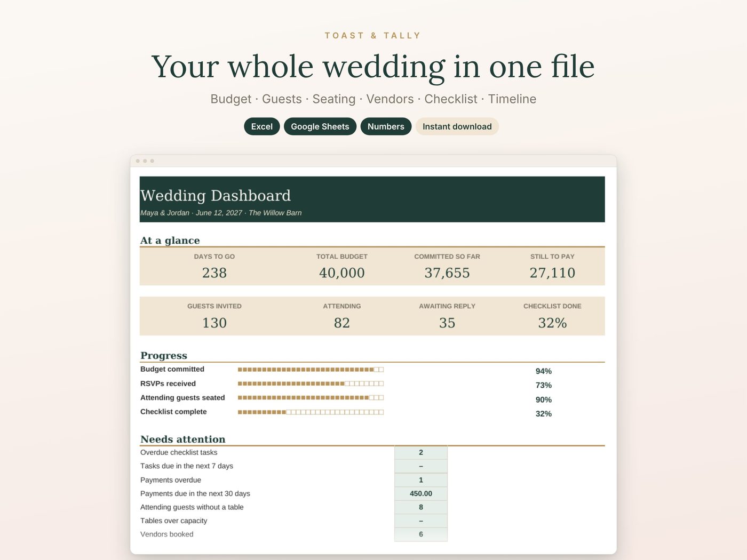Select the Vendors booked value cell

point(421,534)
